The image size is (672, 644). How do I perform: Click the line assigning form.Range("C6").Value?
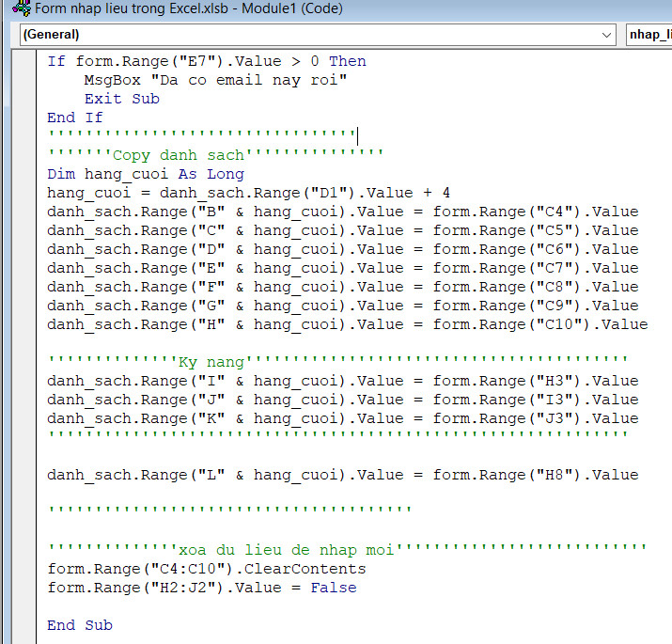coord(343,249)
